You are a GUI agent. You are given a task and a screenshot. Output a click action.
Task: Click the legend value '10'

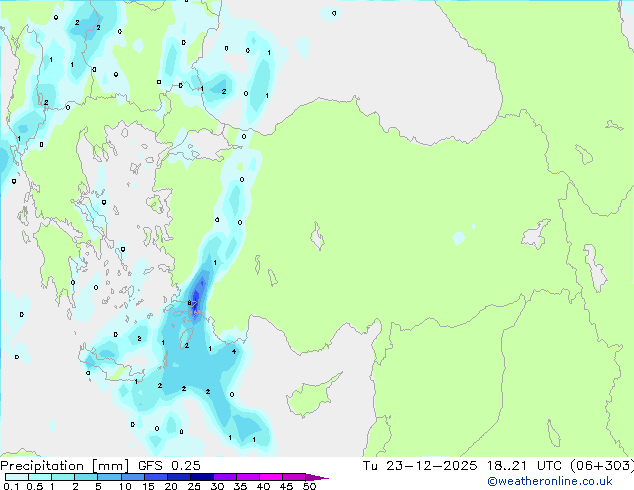(125, 486)
